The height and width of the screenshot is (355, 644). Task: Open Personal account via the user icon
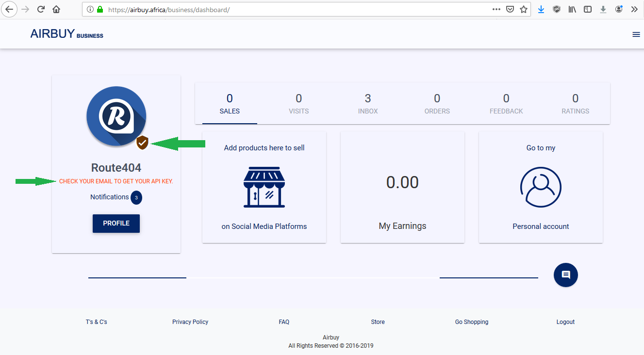coord(541,187)
